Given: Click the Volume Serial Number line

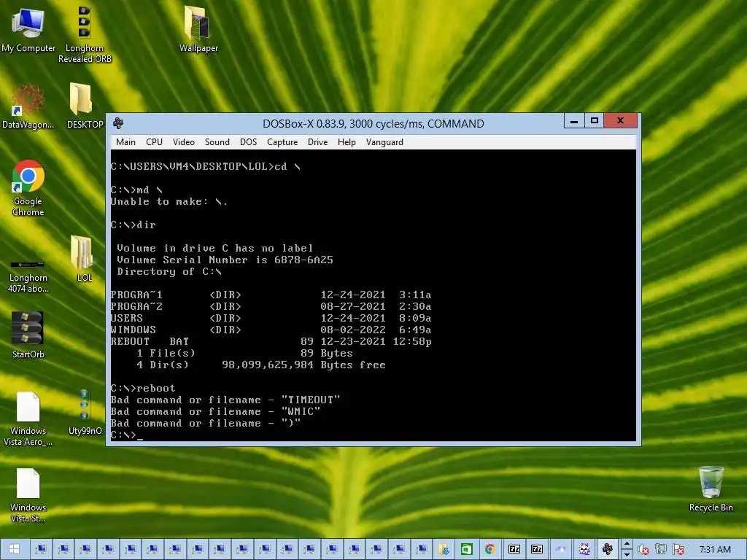Looking at the screenshot, I should point(225,260).
